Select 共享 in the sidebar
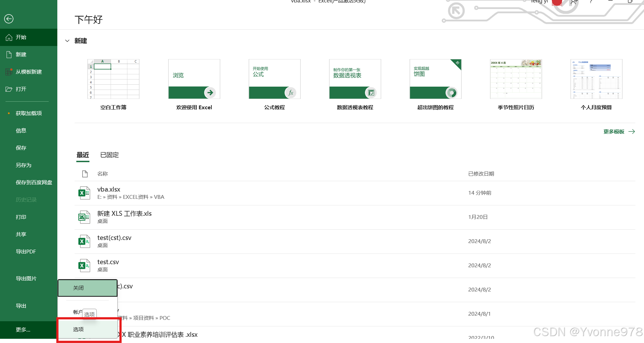This screenshot has width=644, height=343. point(29,234)
